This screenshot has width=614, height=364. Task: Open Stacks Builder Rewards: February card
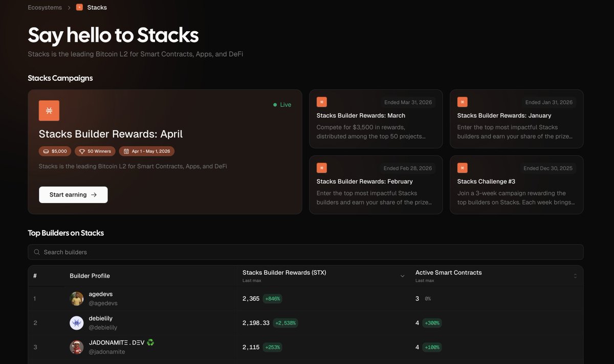pyautogui.click(x=376, y=185)
